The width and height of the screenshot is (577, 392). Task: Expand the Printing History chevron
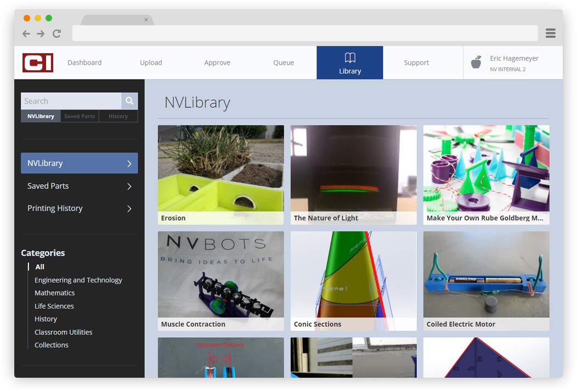pos(129,208)
